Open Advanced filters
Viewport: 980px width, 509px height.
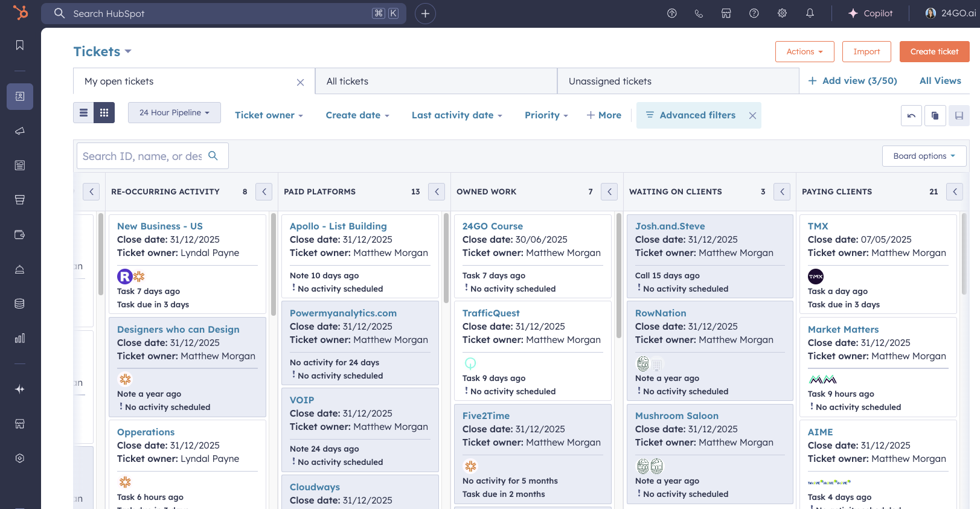coord(691,115)
